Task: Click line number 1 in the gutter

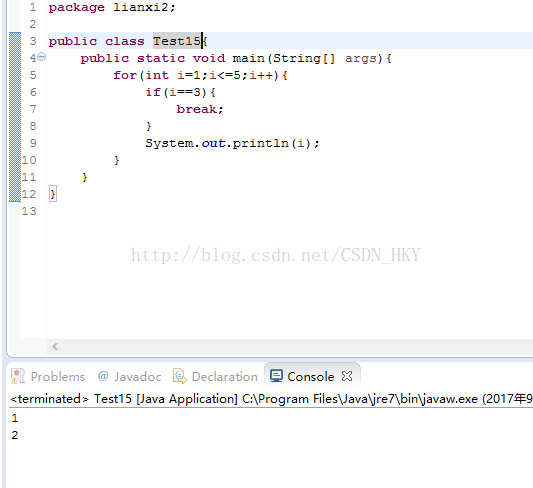Action: point(33,7)
